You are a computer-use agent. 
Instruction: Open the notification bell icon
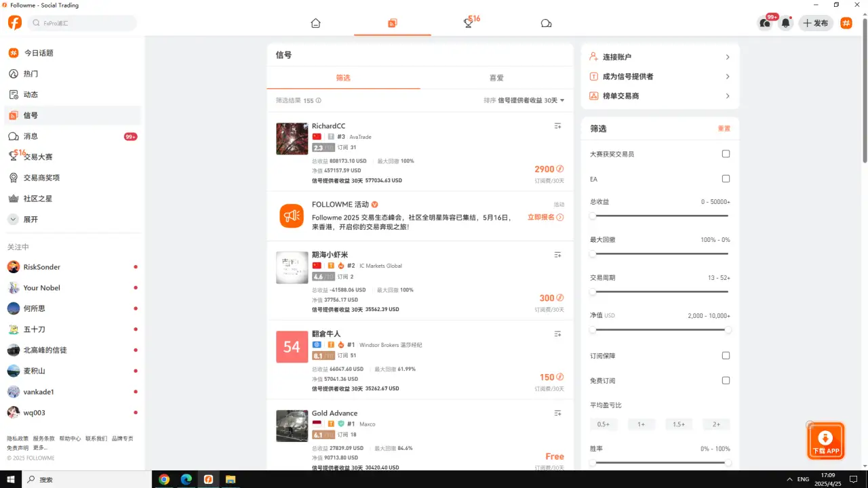pos(785,23)
